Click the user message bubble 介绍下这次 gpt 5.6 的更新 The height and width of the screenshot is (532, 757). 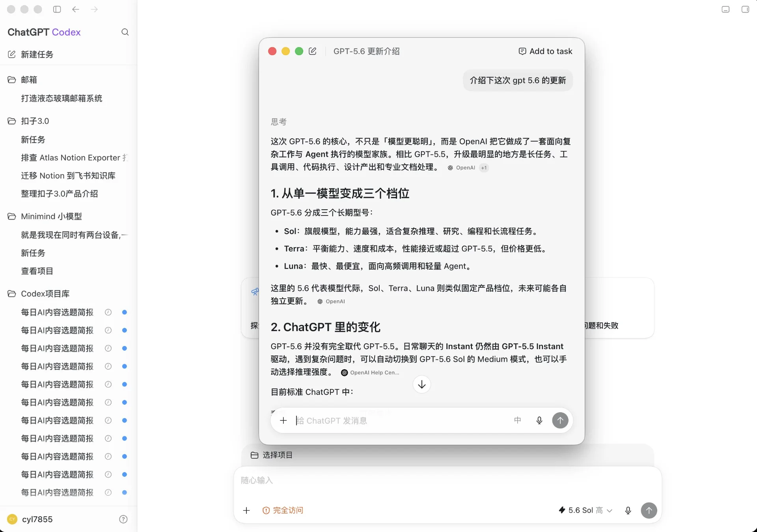click(518, 80)
